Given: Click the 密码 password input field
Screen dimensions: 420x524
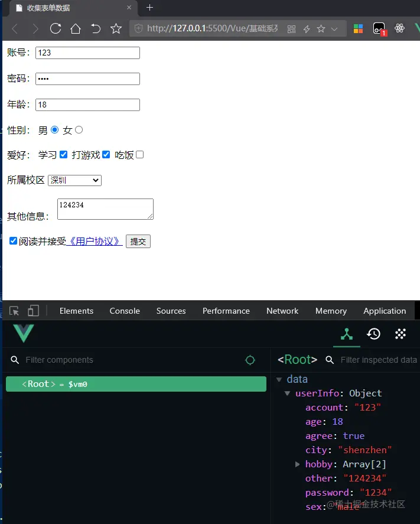Looking at the screenshot, I should tap(87, 79).
